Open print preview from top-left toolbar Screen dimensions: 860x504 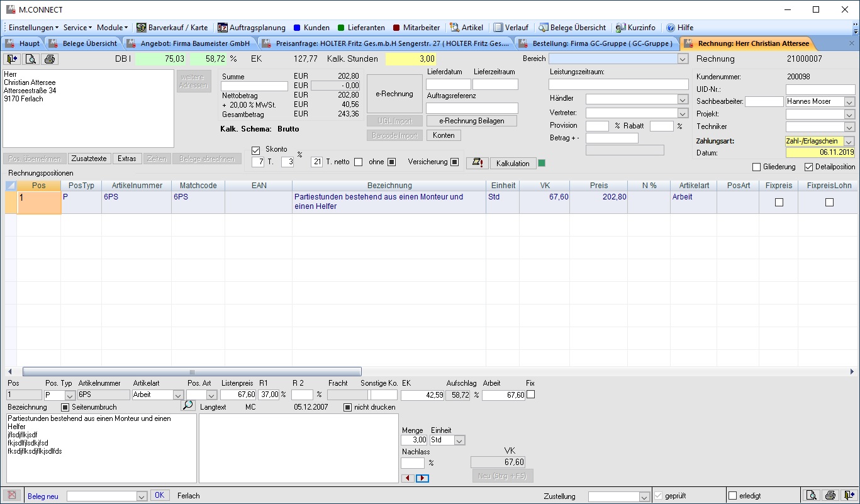[31, 59]
